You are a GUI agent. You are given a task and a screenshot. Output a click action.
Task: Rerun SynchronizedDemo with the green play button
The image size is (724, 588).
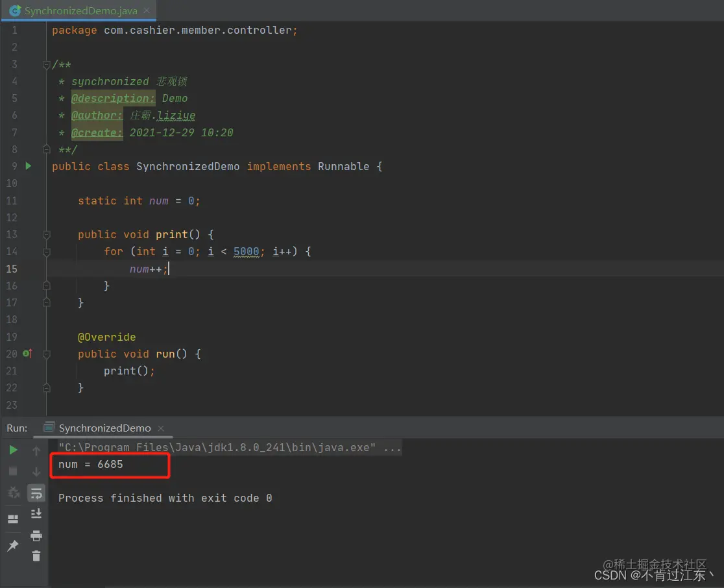tap(13, 450)
